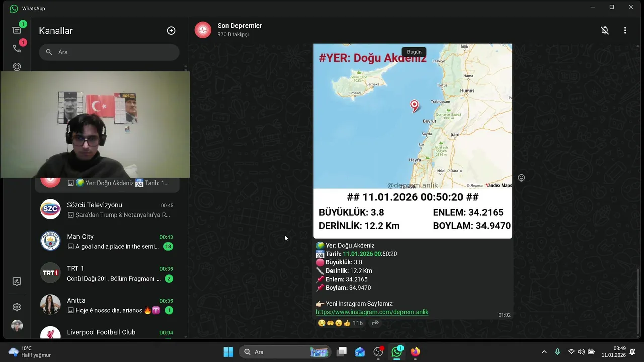
Task: Click the Kanallar panel heading
Action: click(x=56, y=31)
